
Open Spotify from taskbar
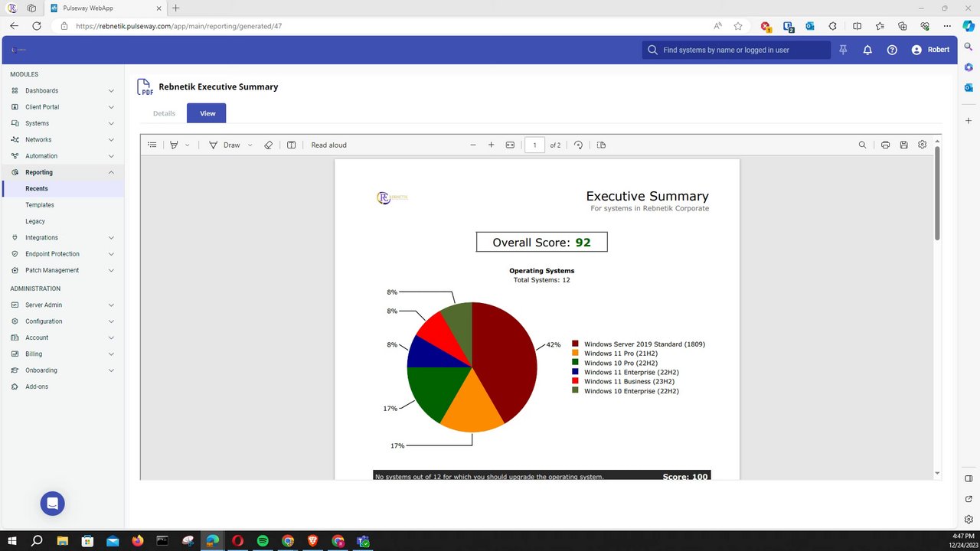[263, 541]
